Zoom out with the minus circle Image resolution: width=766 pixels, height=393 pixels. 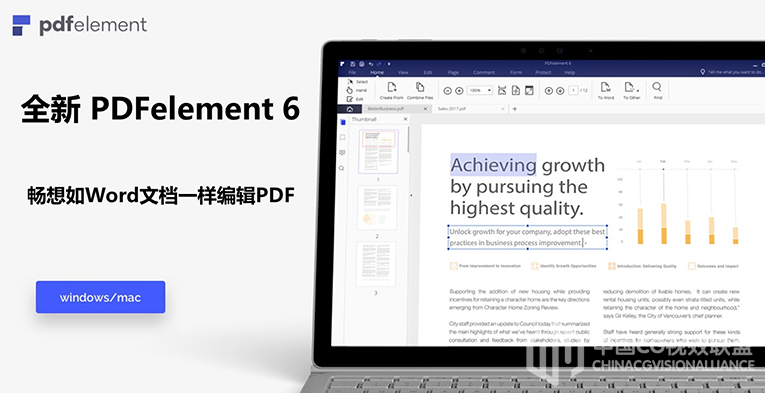pyautogui.click(x=447, y=91)
